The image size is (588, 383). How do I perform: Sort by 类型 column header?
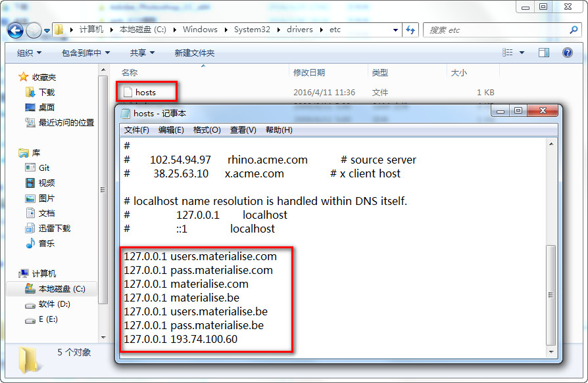[x=380, y=72]
